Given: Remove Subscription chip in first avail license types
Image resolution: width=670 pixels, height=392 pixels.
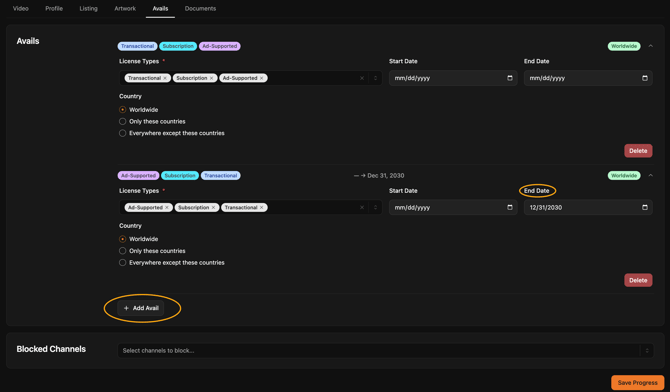Looking at the screenshot, I should coord(211,78).
